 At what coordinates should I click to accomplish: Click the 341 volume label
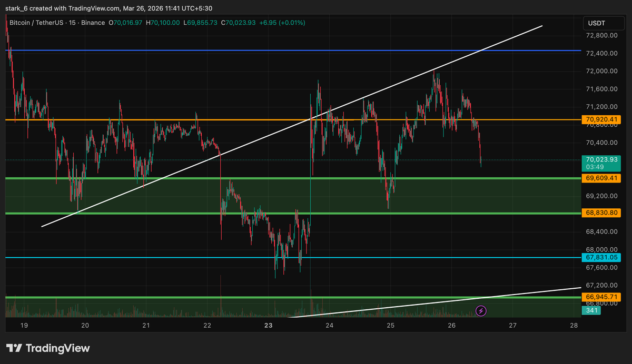[x=590, y=311]
